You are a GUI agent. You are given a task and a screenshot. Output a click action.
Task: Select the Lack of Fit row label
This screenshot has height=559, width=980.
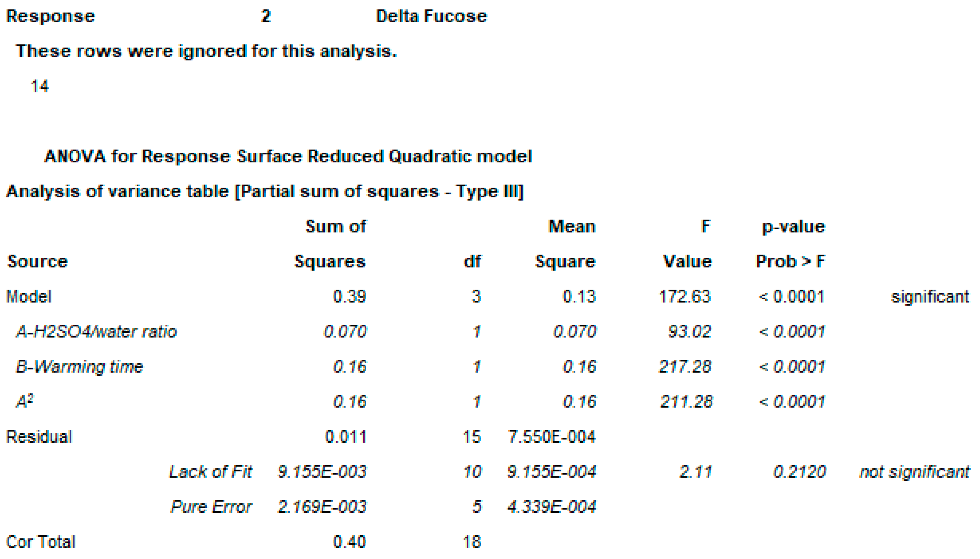click(211, 471)
